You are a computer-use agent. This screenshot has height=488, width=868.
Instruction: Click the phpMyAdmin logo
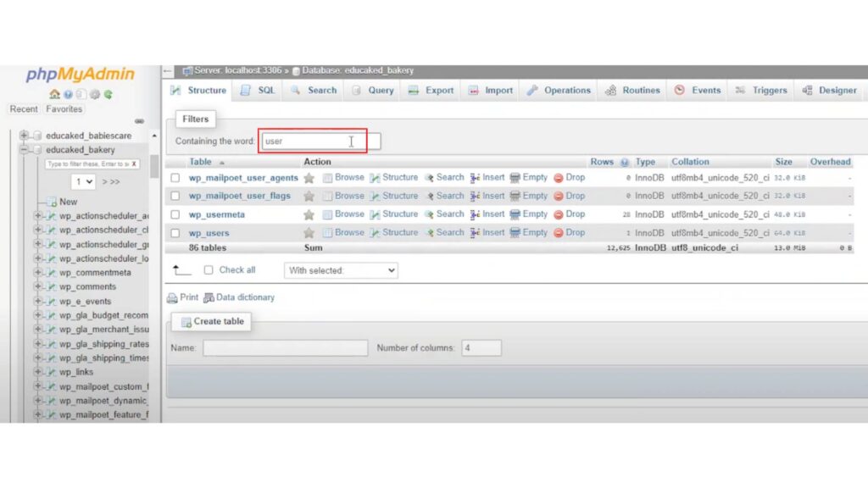81,75
